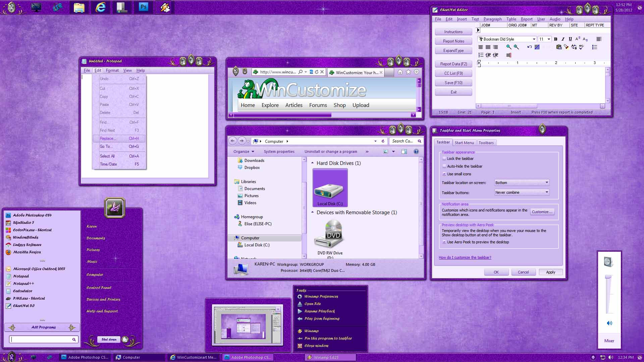Collapse Devices with Removable Storage group
The image size is (644, 362).
[313, 213]
